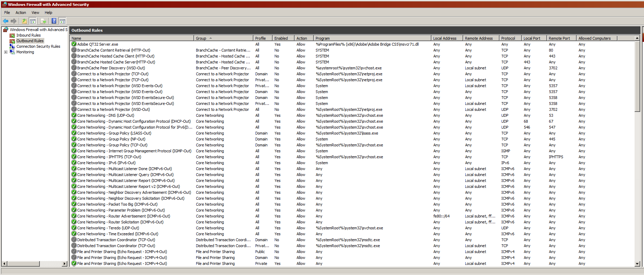Select Connection Security Rules in the tree
The image size is (644, 275).
38,46
